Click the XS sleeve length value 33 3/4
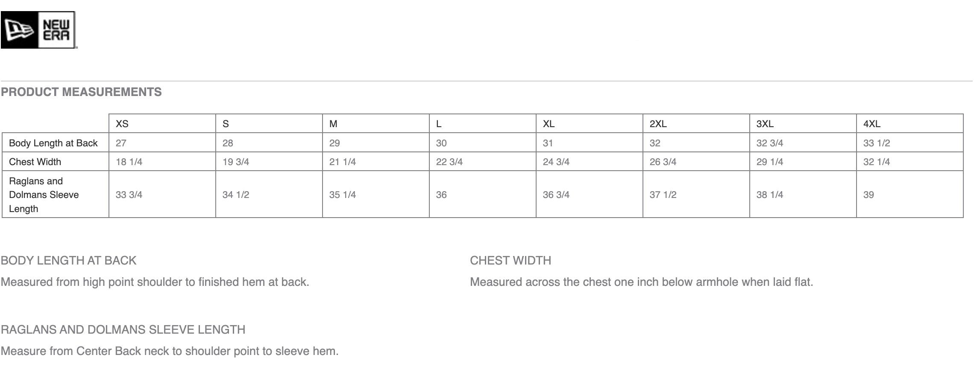This screenshot has width=980, height=384. click(129, 195)
